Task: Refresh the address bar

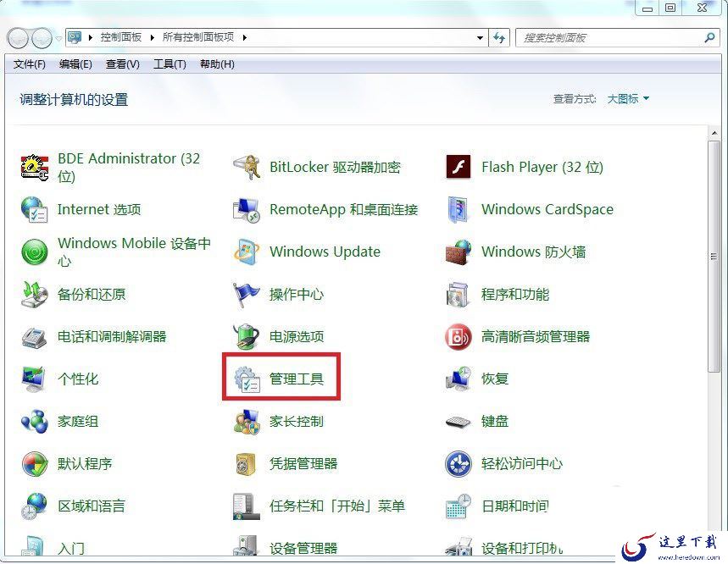Action: point(499,37)
